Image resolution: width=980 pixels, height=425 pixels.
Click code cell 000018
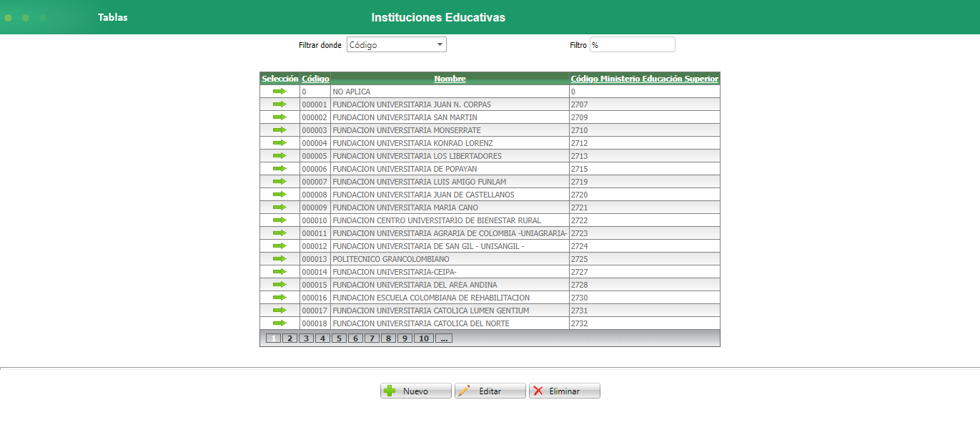point(314,323)
